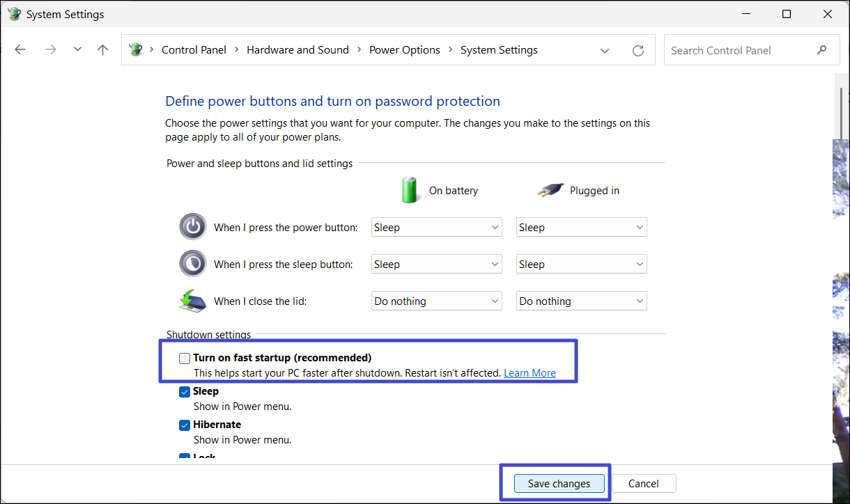Image resolution: width=850 pixels, height=504 pixels.
Task: Click the Back navigation arrow
Action: 20,50
